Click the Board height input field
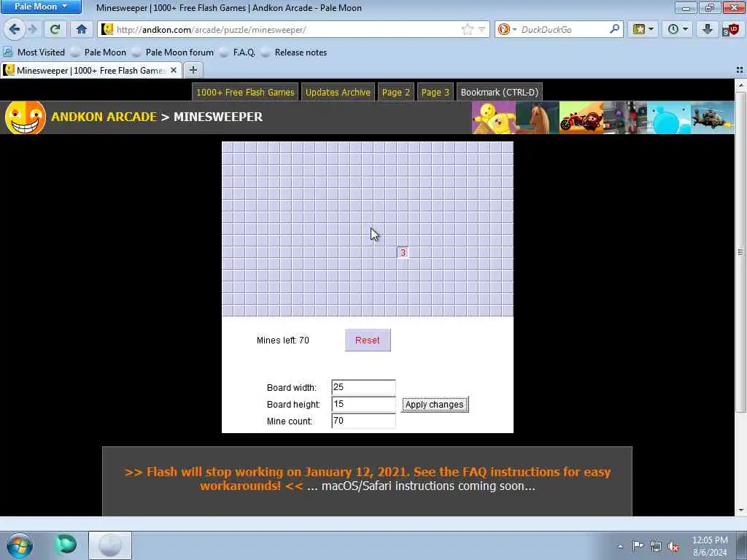The width and height of the screenshot is (747, 560). coord(363,404)
